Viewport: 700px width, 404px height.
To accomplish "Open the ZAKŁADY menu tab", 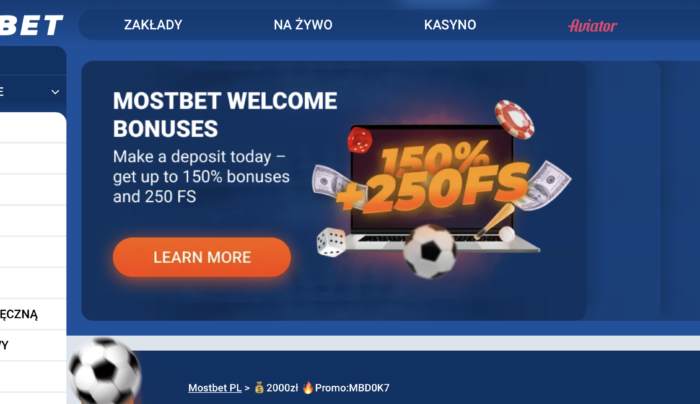I will [153, 25].
